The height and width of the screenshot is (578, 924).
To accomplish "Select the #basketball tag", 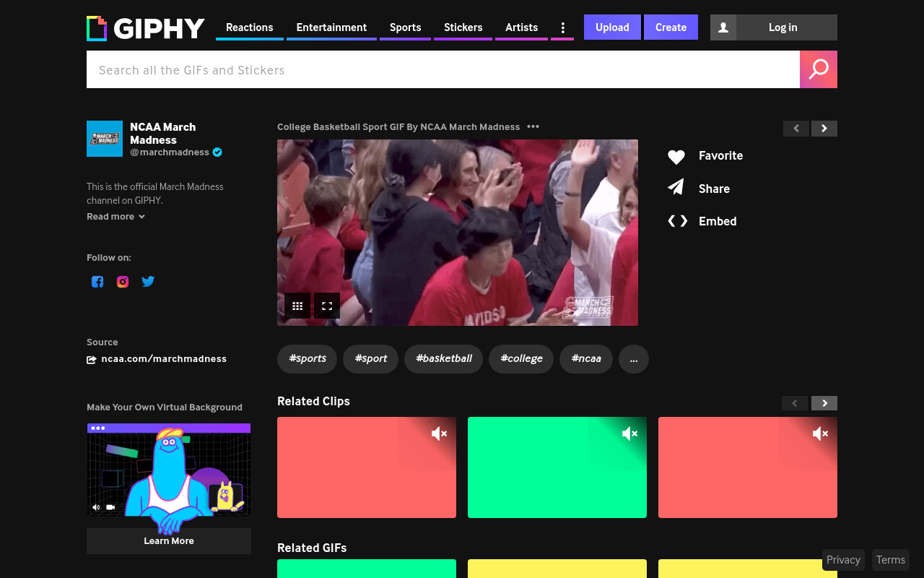I will click(444, 359).
